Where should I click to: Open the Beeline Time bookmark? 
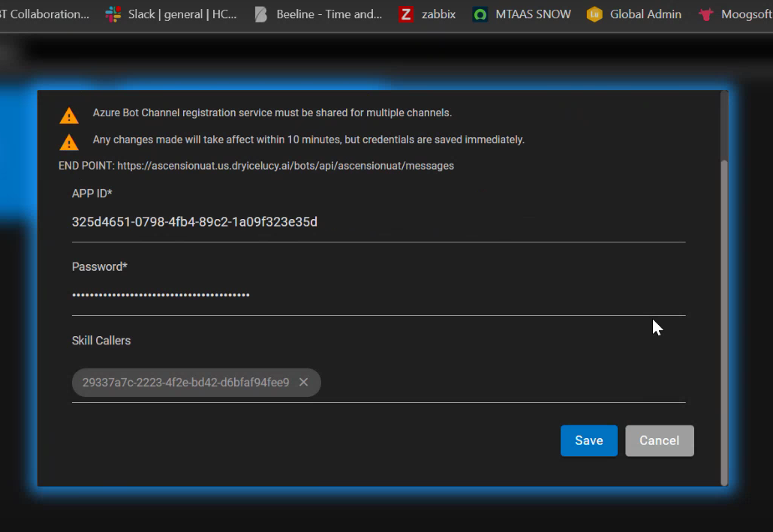click(318, 14)
